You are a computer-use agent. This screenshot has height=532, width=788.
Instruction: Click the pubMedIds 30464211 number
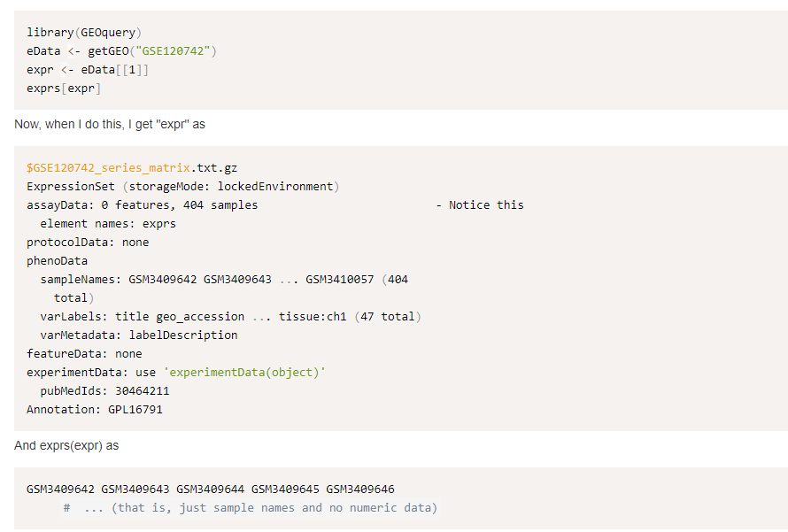[143, 391]
